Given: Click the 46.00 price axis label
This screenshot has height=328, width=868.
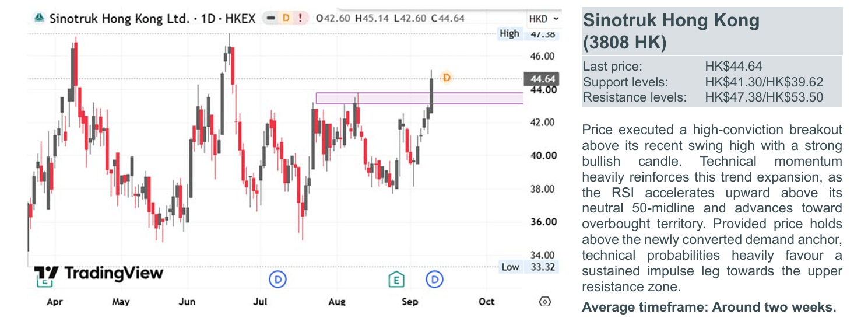Looking at the screenshot, I should 543,56.
